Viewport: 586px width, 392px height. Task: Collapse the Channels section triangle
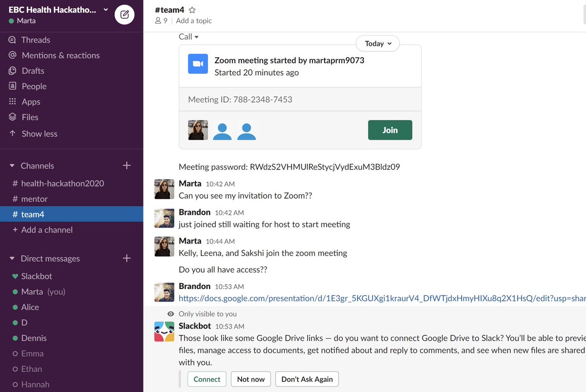point(12,166)
